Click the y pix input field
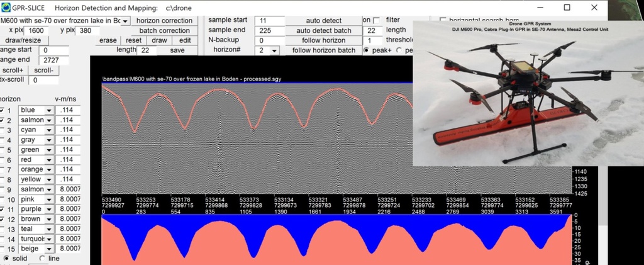This screenshot has height=265, width=644. (87, 30)
